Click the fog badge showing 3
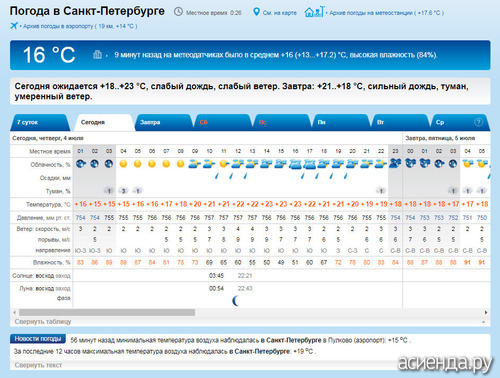500x378 pixels. pyautogui.click(x=123, y=191)
